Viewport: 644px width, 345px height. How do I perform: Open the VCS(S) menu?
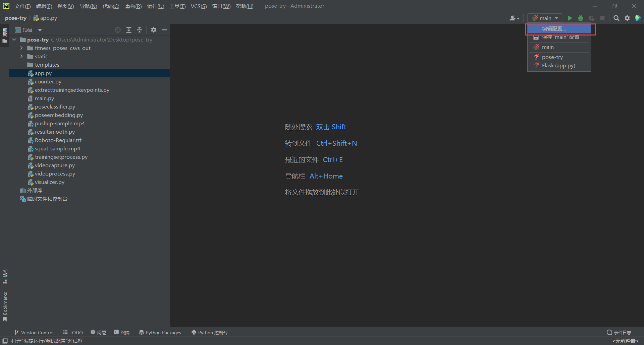click(x=199, y=6)
